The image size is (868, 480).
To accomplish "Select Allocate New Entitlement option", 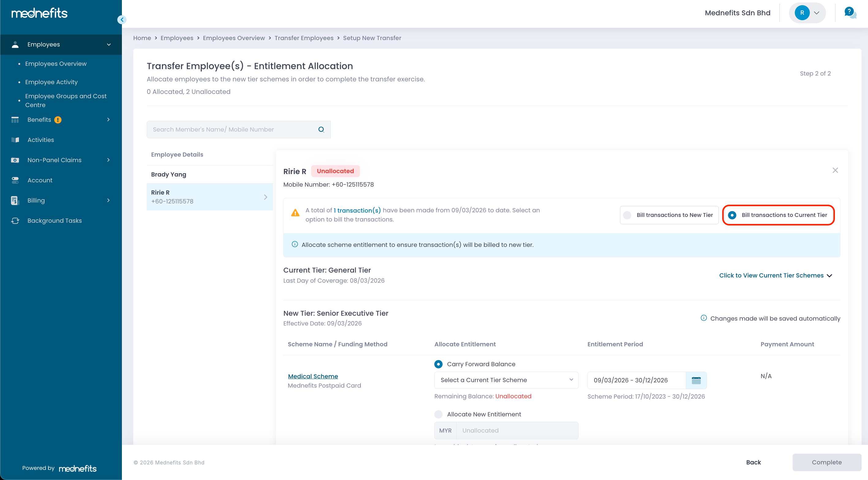I will [x=438, y=414].
